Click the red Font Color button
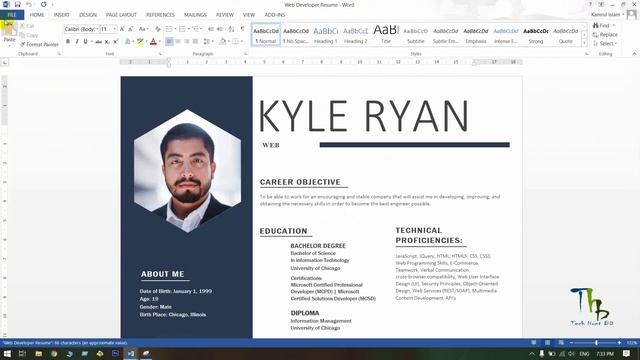Screen dimensions: 640x360 (153, 42)
